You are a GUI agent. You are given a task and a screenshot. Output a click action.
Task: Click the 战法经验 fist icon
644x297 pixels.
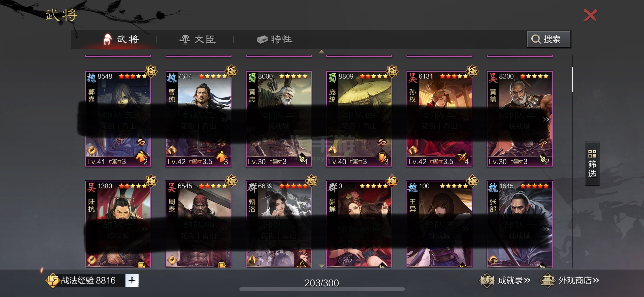point(52,280)
